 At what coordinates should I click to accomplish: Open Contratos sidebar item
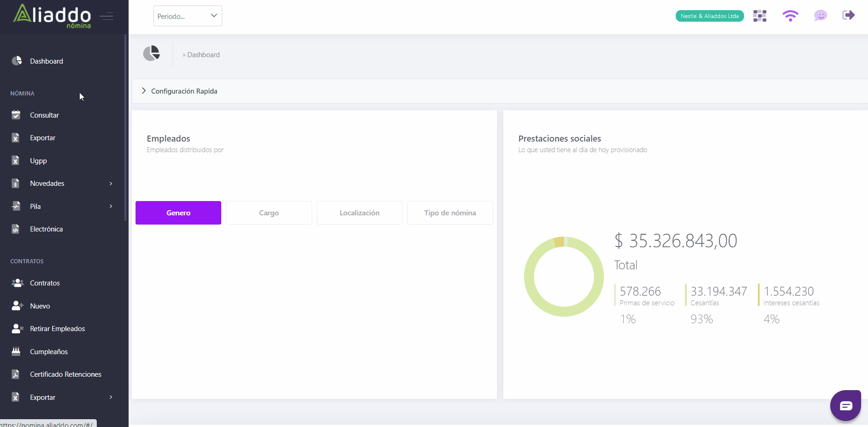coord(45,283)
